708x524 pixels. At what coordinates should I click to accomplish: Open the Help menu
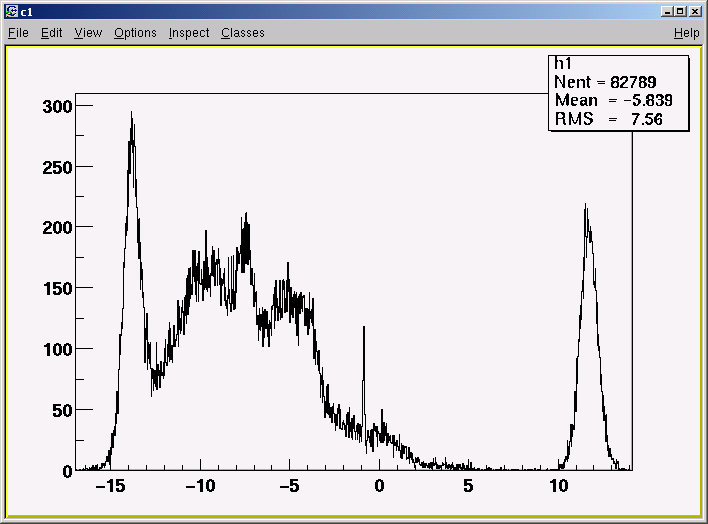[x=686, y=33]
